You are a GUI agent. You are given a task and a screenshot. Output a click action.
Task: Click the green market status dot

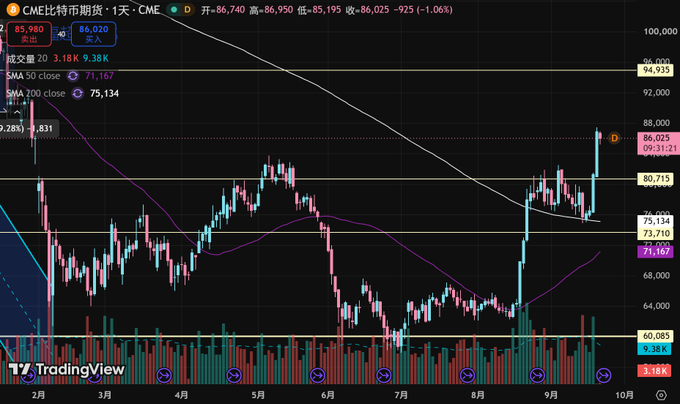(174, 10)
